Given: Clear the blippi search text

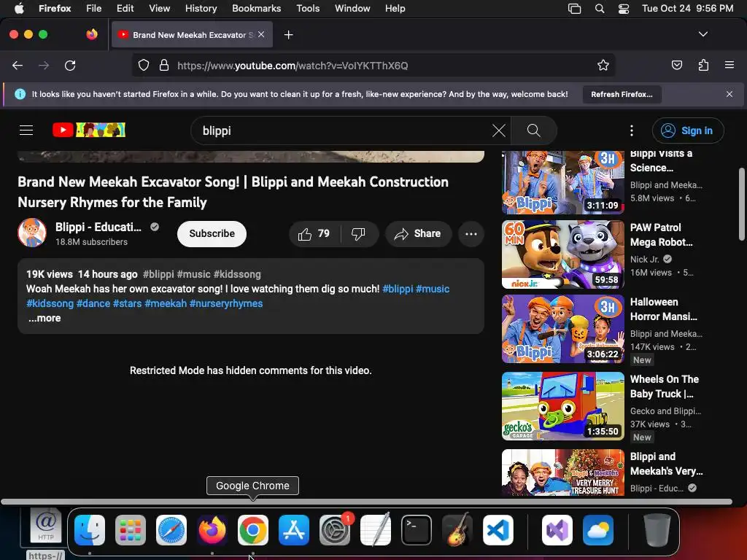Looking at the screenshot, I should (498, 131).
